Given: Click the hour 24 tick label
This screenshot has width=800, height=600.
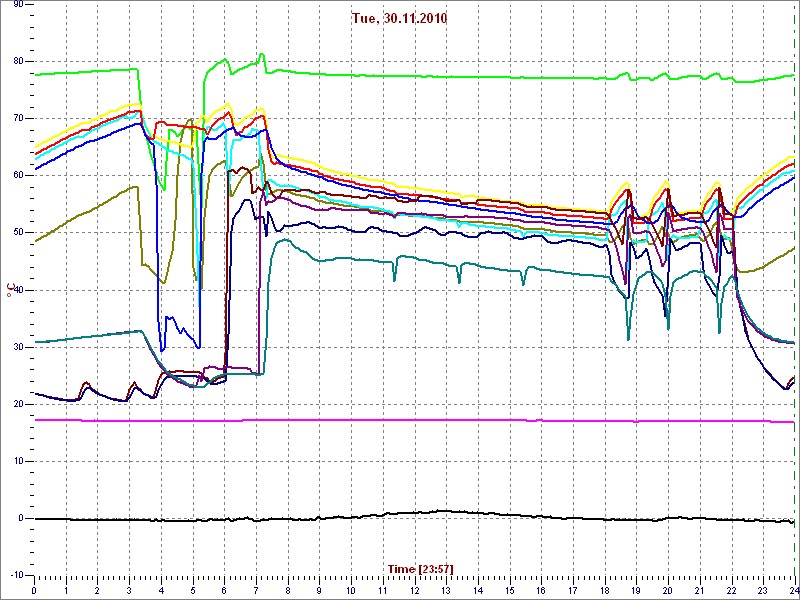Looking at the screenshot, I should tap(793, 591).
